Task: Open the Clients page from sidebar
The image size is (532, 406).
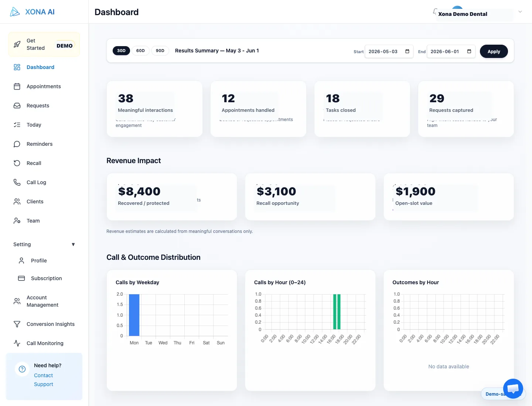Action: pos(44,202)
